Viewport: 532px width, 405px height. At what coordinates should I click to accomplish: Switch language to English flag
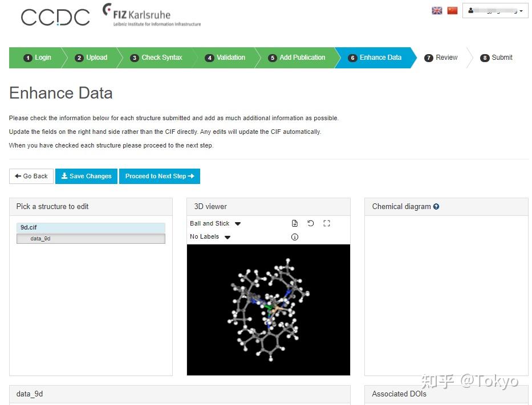pos(437,10)
